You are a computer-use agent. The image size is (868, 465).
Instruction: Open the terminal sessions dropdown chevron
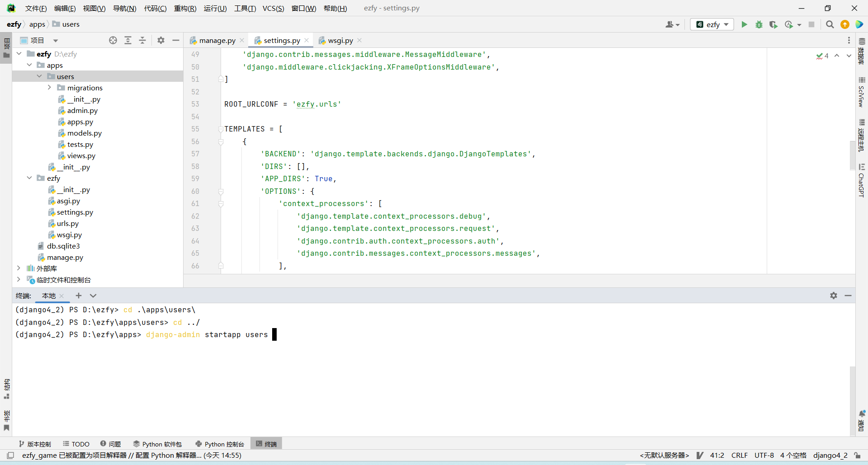[93, 296]
